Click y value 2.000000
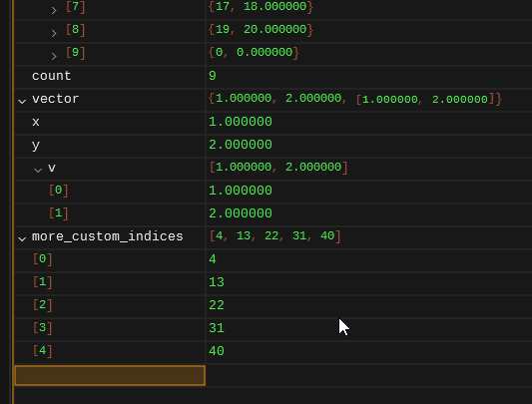Image resolution: width=532 pixels, height=404 pixels. click(241, 145)
